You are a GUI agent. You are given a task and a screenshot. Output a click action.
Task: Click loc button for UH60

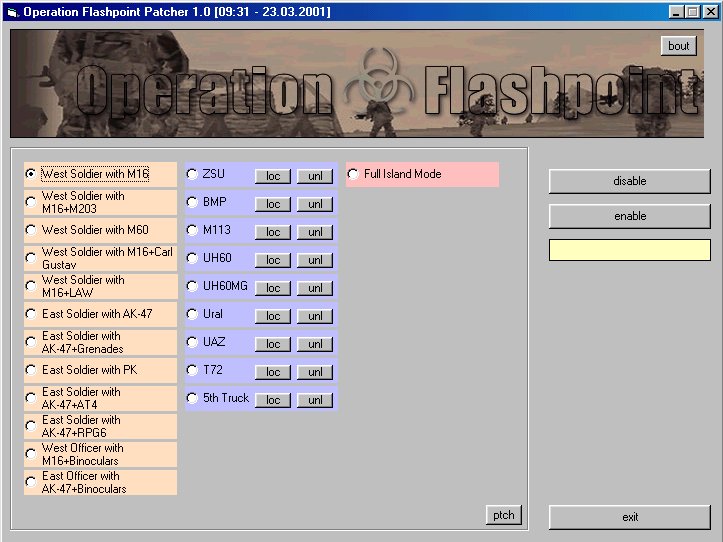273,260
